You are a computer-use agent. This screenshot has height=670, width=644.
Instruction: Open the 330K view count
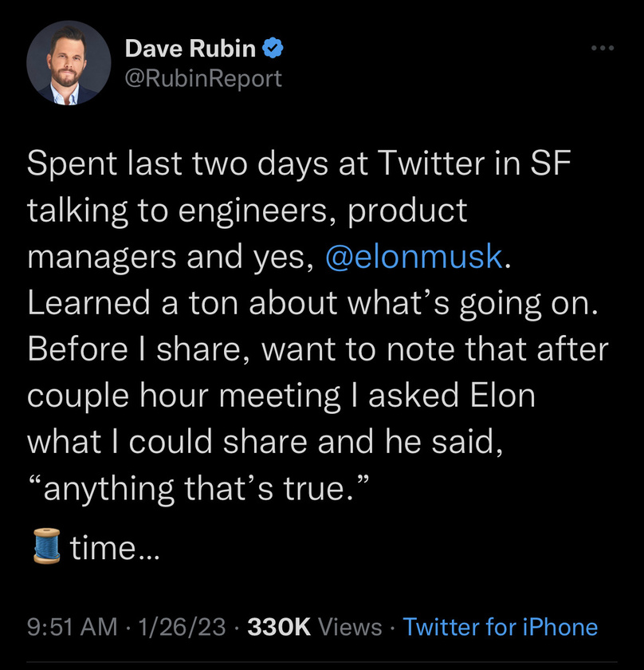(x=279, y=626)
